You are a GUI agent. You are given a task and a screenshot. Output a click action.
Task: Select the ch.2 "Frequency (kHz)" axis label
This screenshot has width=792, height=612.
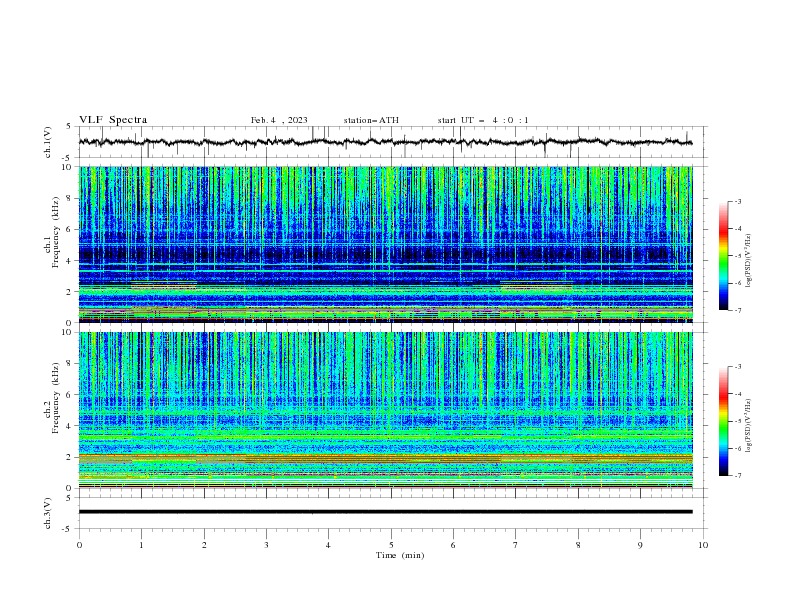pos(56,397)
